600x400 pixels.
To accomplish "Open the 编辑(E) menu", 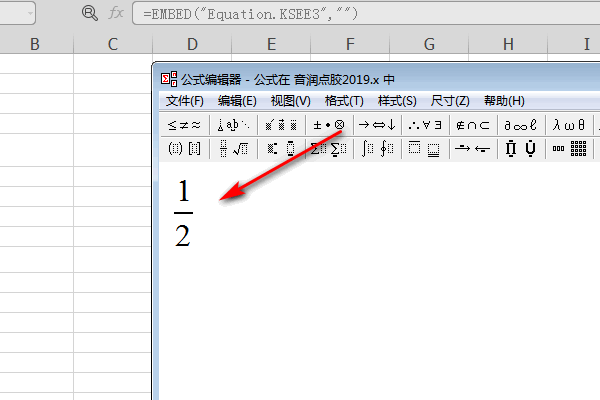I will (237, 101).
